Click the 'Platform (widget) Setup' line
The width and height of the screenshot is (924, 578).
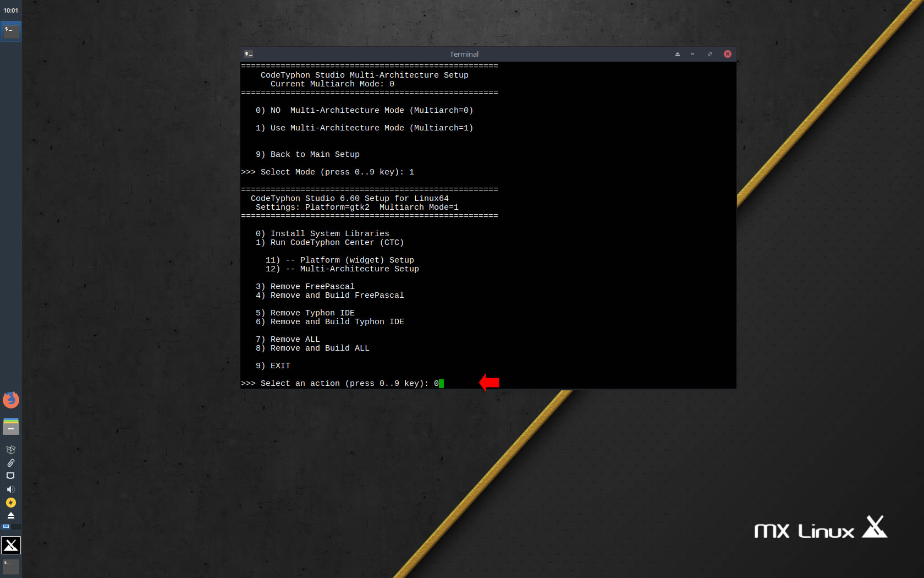(340, 260)
